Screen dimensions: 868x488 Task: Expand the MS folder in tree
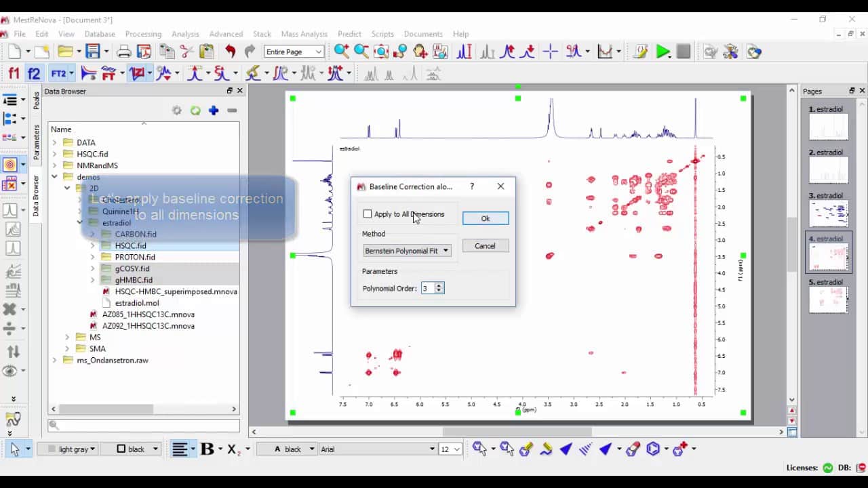pyautogui.click(x=67, y=337)
